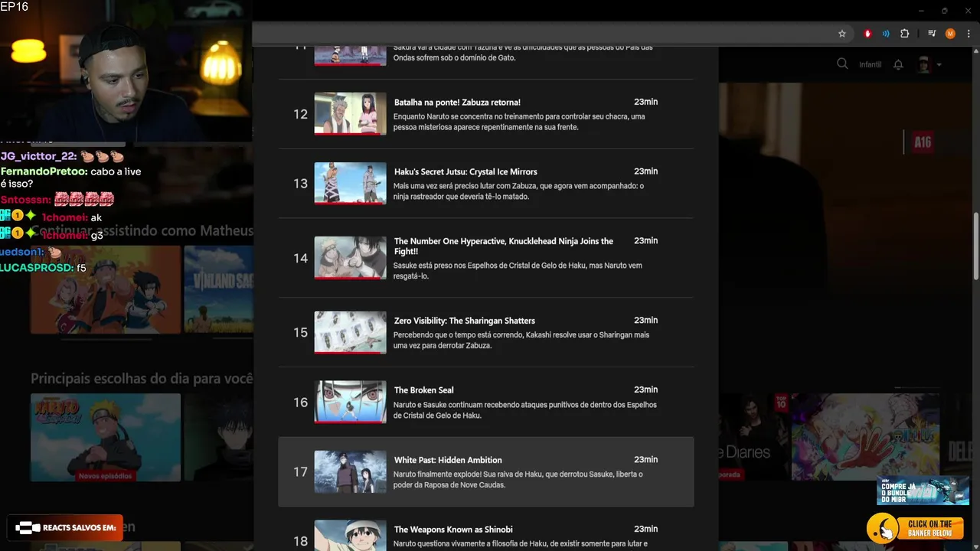980x551 pixels.
Task: Play episode 18 thumbnail
Action: click(x=350, y=536)
